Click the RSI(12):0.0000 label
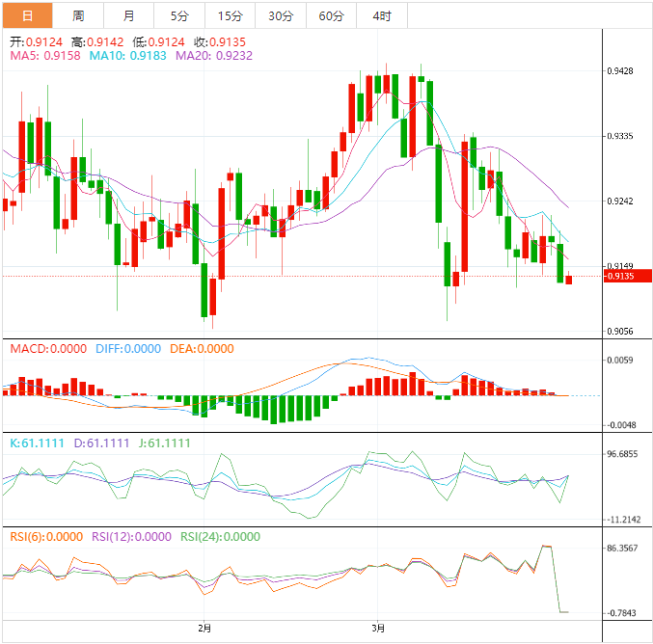653x644 pixels. point(131,537)
